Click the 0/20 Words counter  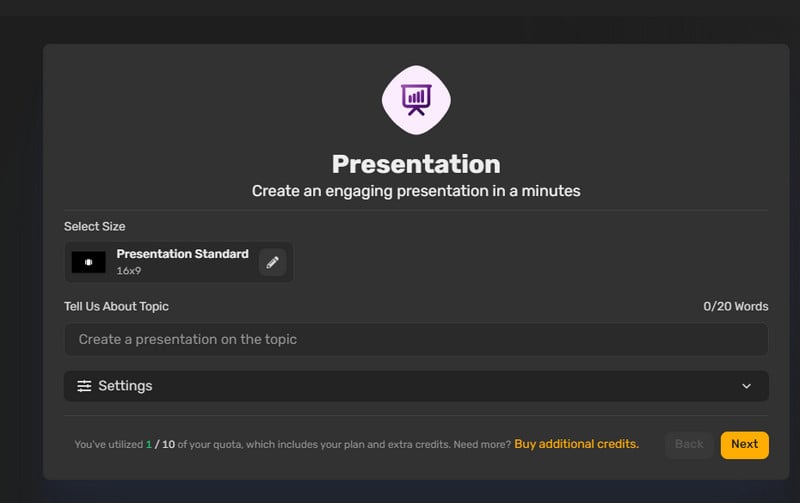[736, 307]
